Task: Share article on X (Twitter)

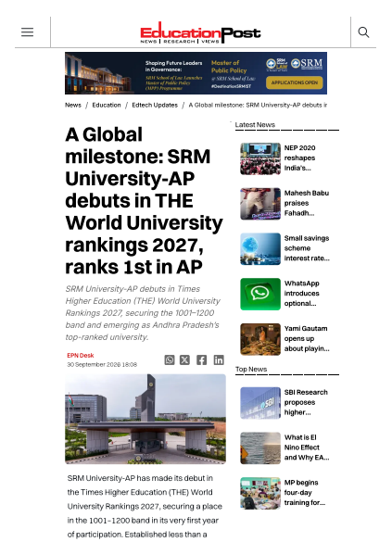Action: [184, 359]
